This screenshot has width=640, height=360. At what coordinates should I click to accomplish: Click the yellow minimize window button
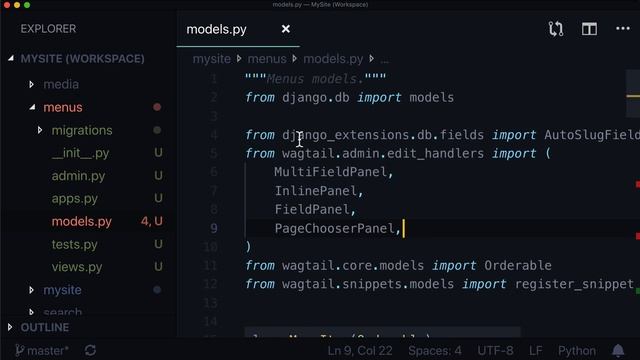click(17, 5)
